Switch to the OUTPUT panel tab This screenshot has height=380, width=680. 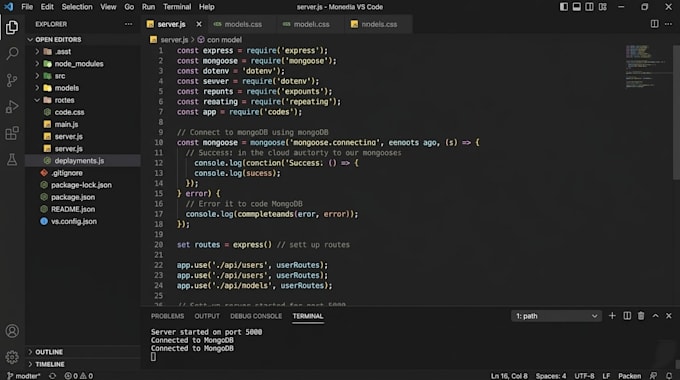point(207,316)
